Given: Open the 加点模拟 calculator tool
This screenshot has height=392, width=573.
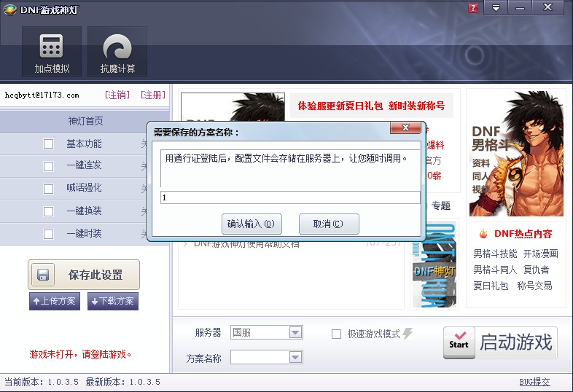Looking at the screenshot, I should (52, 51).
